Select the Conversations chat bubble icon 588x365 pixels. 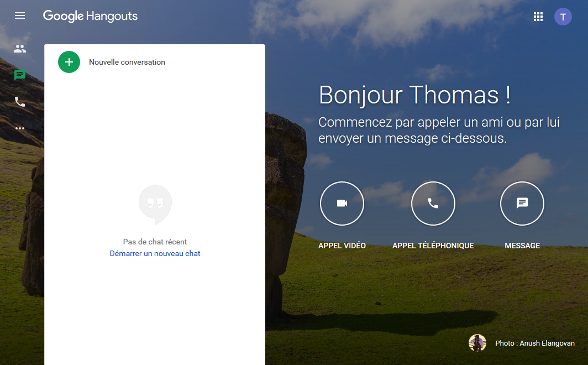click(x=20, y=75)
